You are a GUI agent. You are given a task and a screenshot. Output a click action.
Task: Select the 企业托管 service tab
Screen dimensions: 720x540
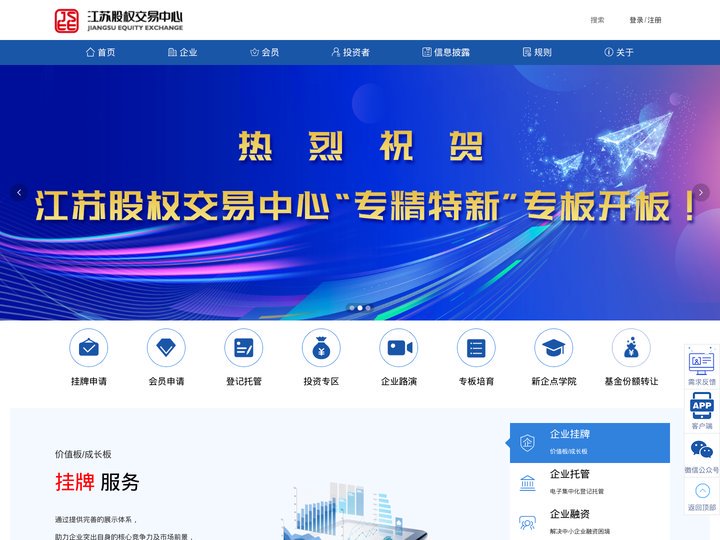(590, 483)
